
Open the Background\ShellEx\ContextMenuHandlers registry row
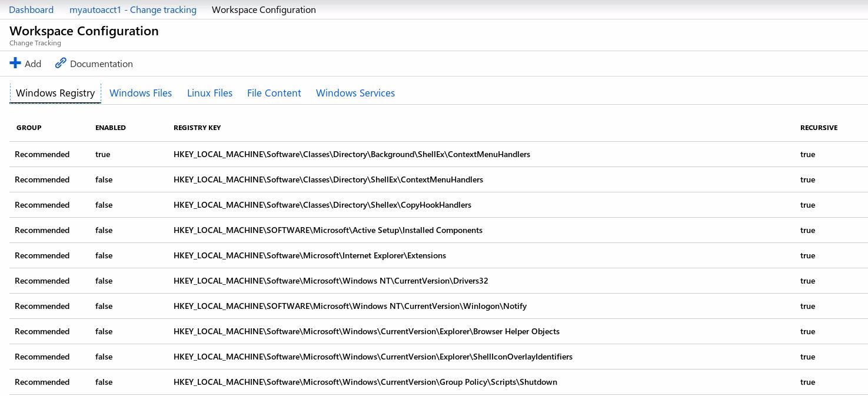351,154
